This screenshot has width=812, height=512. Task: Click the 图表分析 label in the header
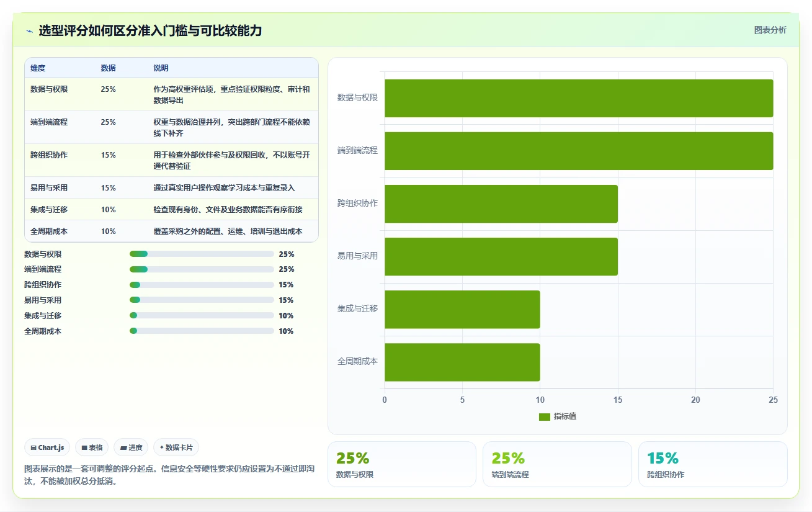(770, 30)
